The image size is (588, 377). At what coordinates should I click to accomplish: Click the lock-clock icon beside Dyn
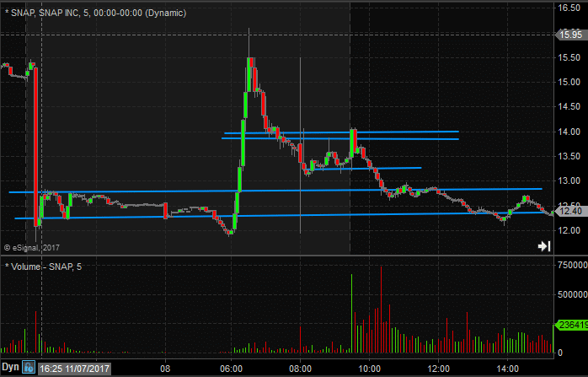(28, 367)
